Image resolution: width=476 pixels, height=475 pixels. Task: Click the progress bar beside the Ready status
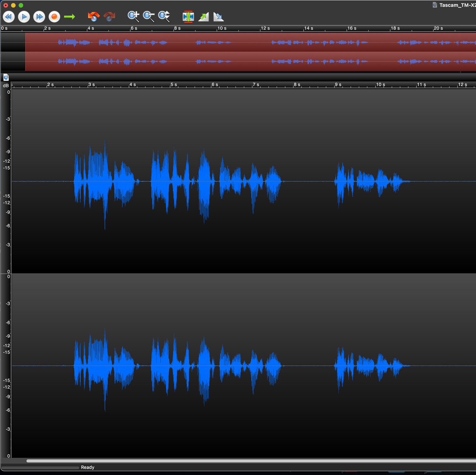point(40,467)
